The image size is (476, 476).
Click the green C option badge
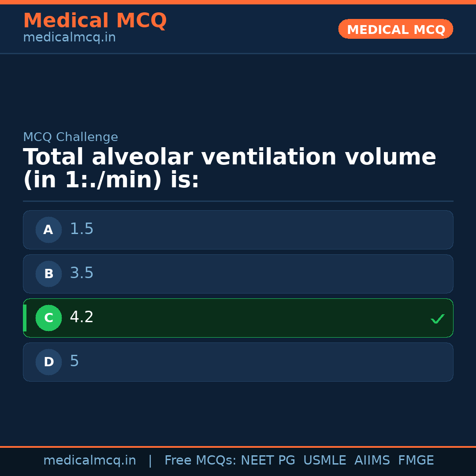point(48,318)
